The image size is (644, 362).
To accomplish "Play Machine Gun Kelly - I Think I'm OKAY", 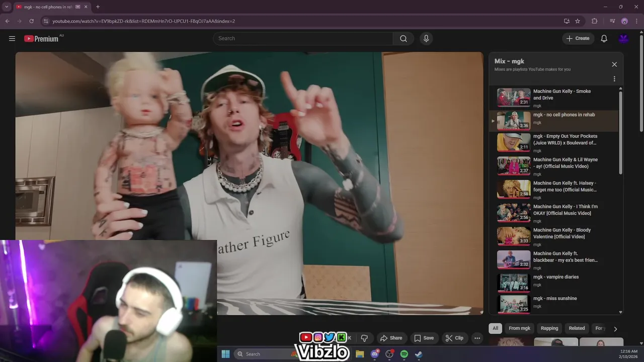I will click(553, 213).
